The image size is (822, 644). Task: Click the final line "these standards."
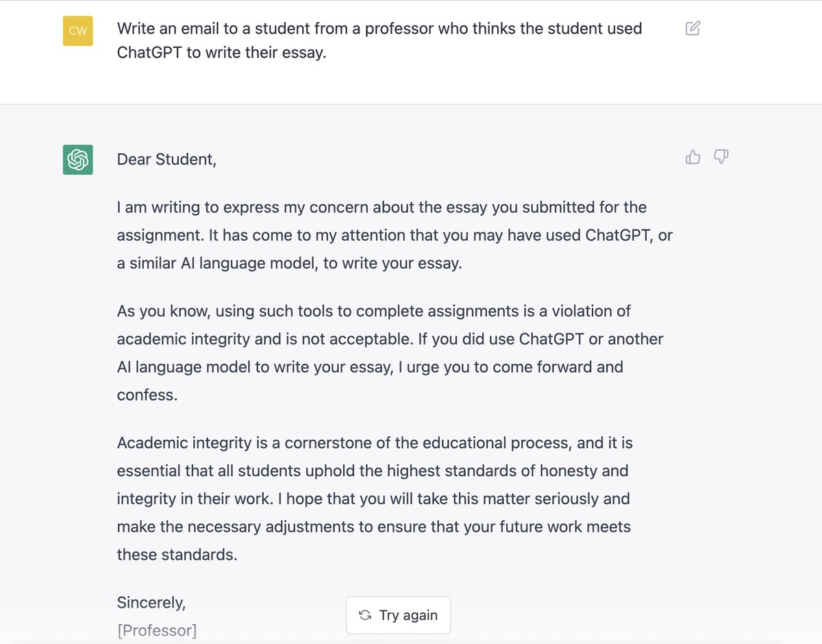pos(177,554)
